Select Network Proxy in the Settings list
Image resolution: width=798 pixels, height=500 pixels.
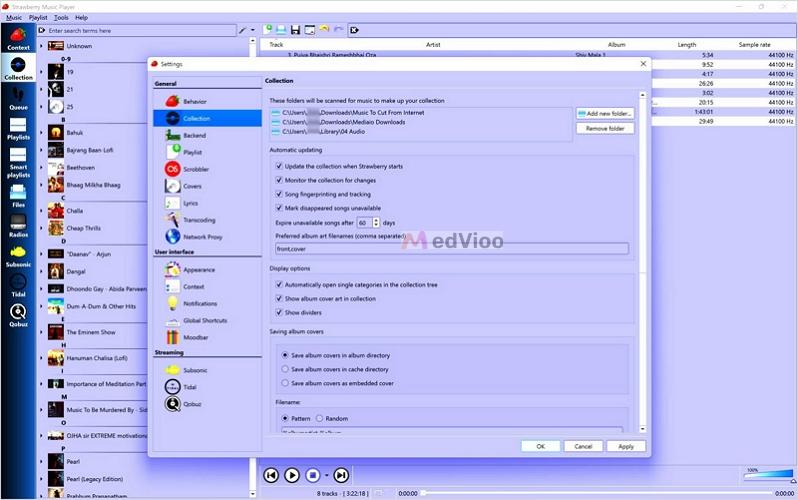pos(207,237)
